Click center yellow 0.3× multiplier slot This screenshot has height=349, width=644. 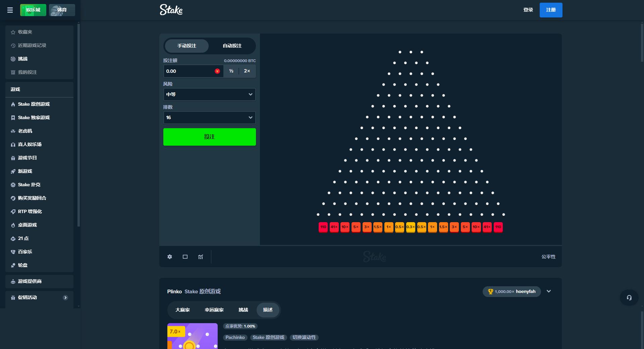[x=411, y=227]
